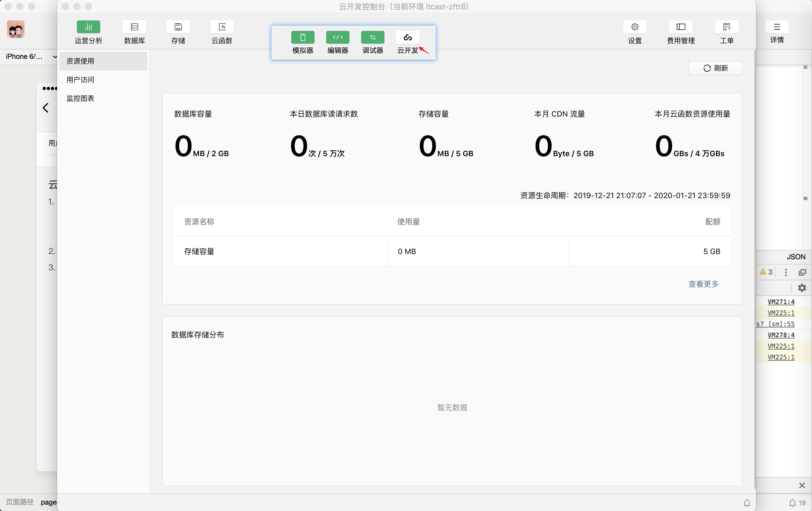Click the 存储容量 table row name

(x=199, y=251)
